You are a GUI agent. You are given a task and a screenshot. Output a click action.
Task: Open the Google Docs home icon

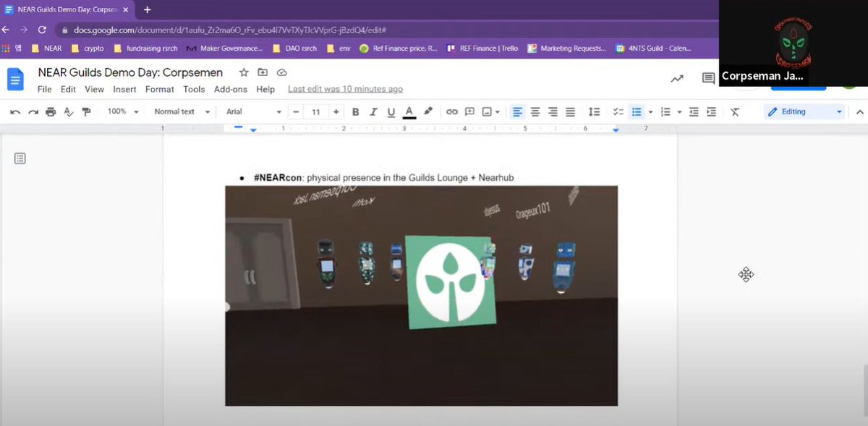(x=16, y=79)
